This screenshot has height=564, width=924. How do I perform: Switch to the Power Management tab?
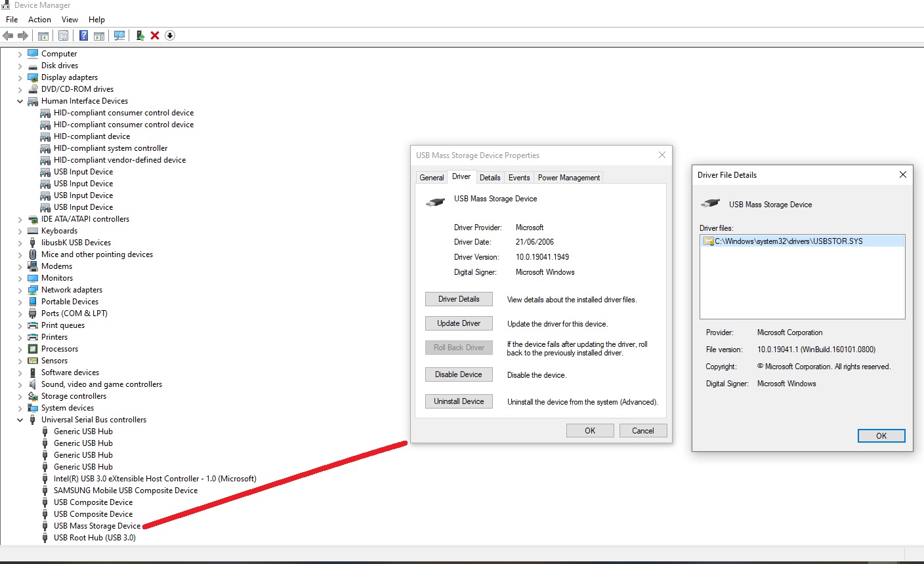pyautogui.click(x=568, y=177)
